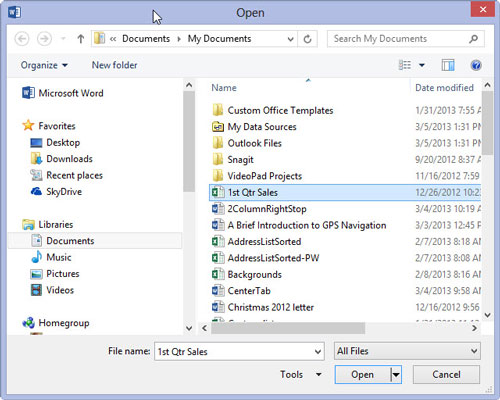Sort files by the Name column
The width and height of the screenshot is (500, 400).
(x=224, y=88)
